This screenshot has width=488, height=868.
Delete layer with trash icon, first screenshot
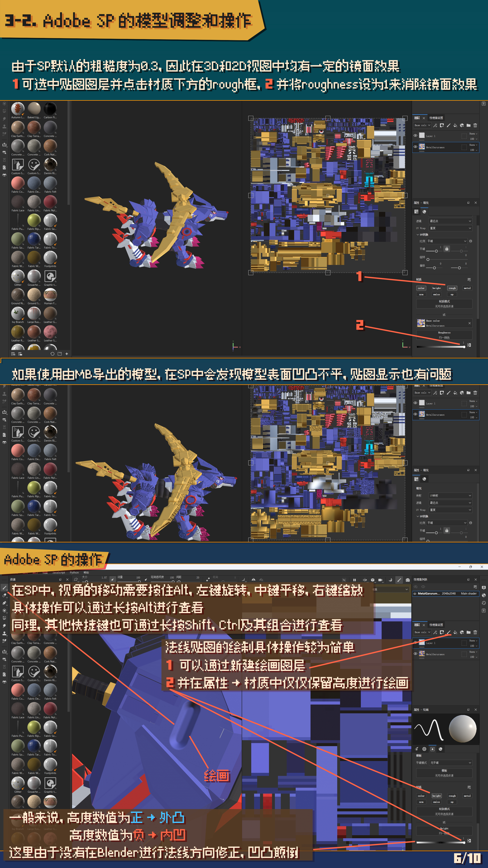[475, 125]
